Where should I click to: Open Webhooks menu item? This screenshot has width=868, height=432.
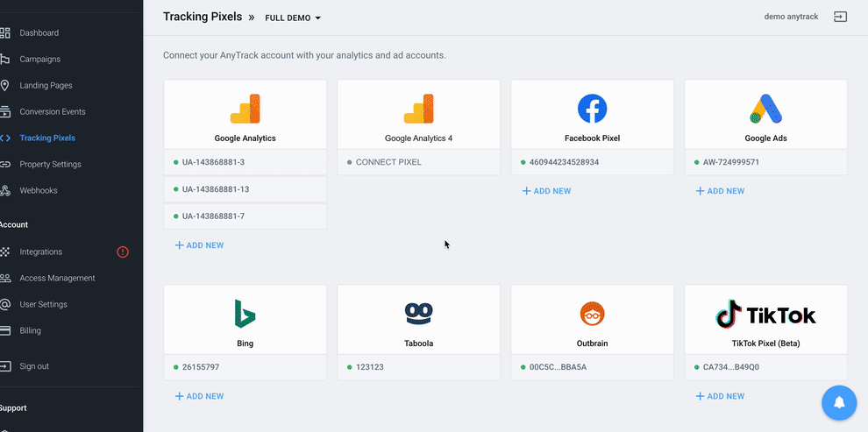(x=39, y=191)
